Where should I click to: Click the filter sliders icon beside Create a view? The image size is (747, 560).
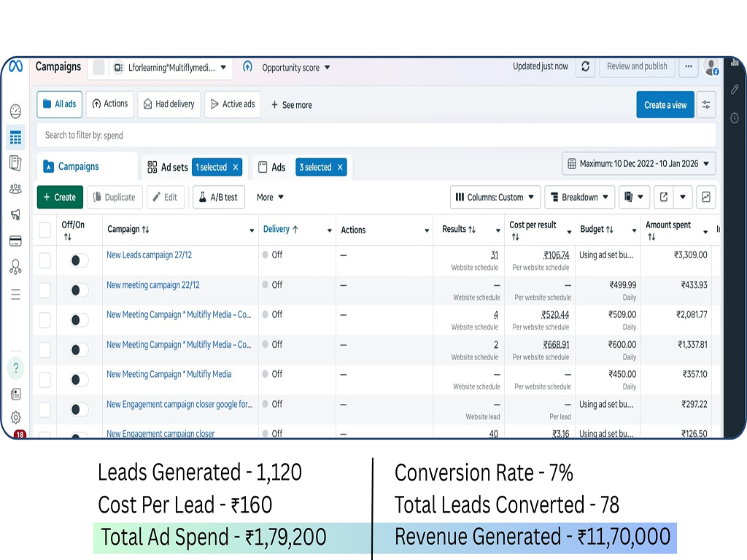(x=705, y=105)
